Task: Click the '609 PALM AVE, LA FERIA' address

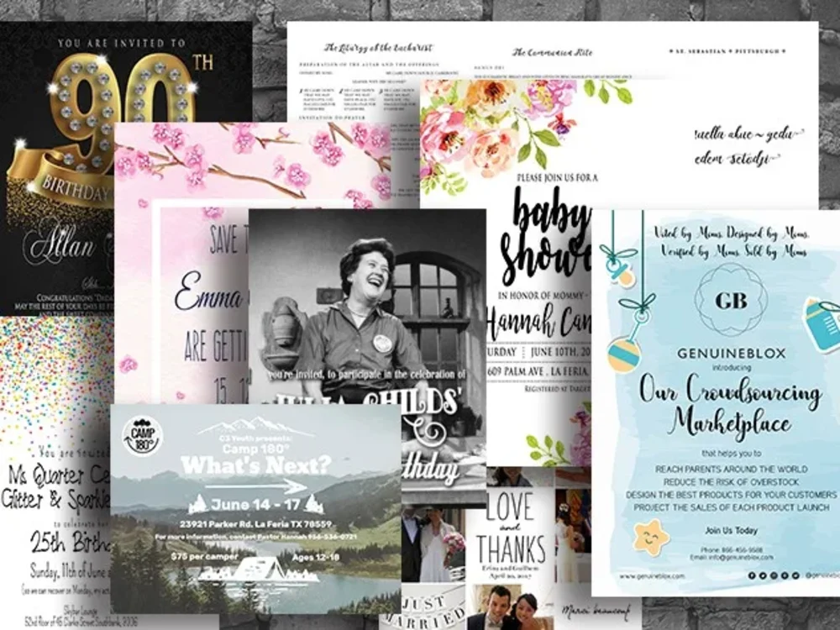Action: (x=539, y=372)
